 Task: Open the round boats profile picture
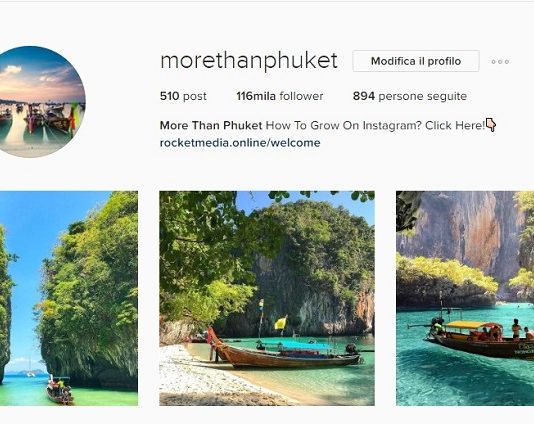(37, 101)
